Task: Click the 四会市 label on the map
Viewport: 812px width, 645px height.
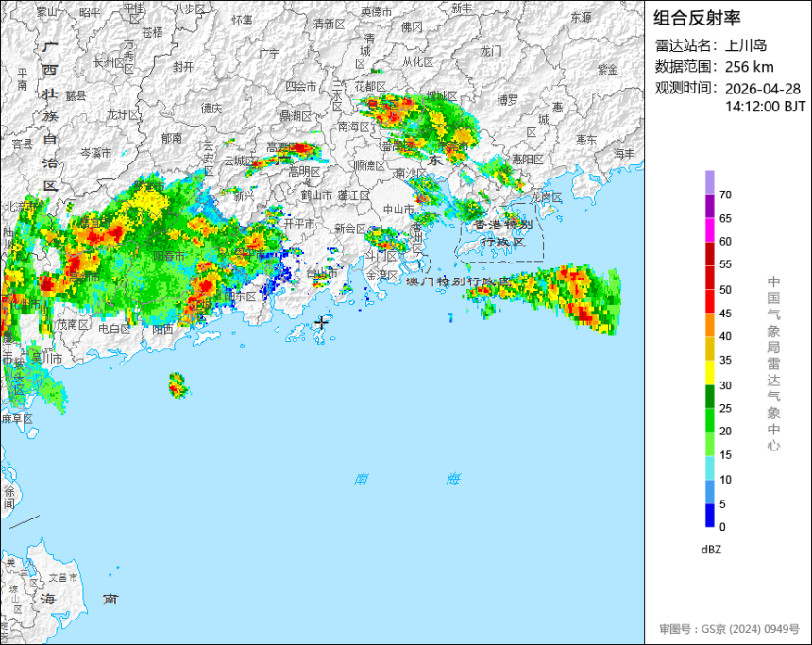Action: (x=301, y=86)
